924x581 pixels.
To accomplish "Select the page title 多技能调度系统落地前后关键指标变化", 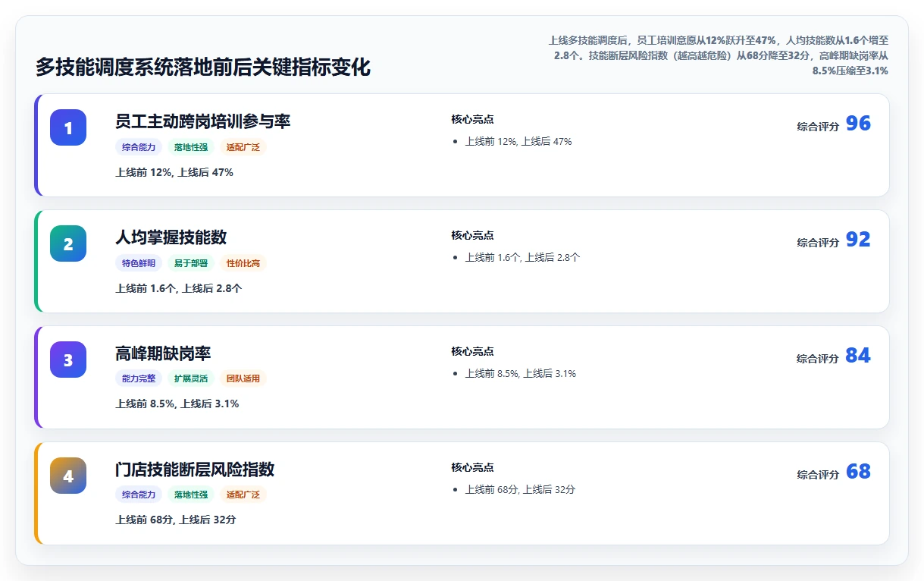I will (x=203, y=67).
